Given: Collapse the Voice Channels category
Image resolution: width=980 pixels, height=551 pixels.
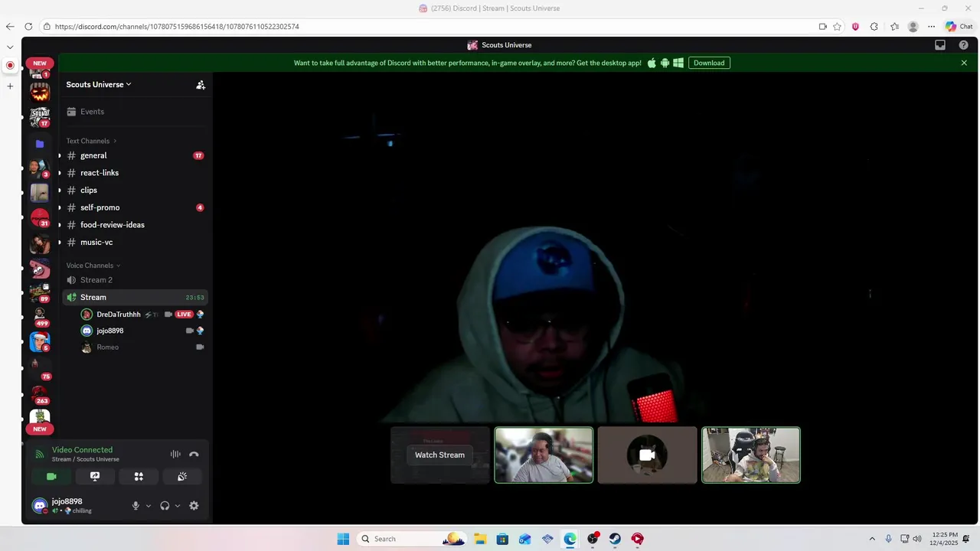Looking at the screenshot, I should [93, 266].
